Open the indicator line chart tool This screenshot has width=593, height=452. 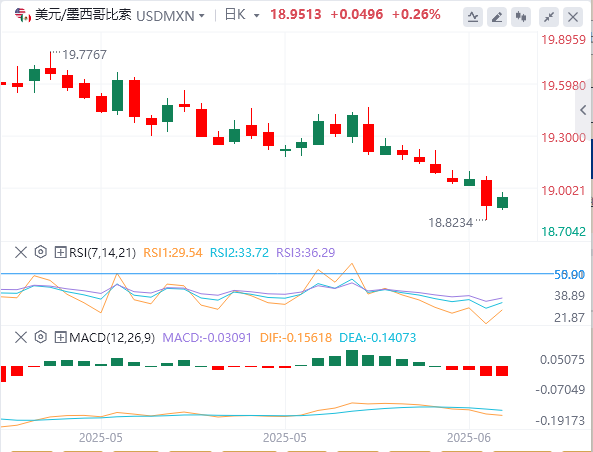point(473,17)
